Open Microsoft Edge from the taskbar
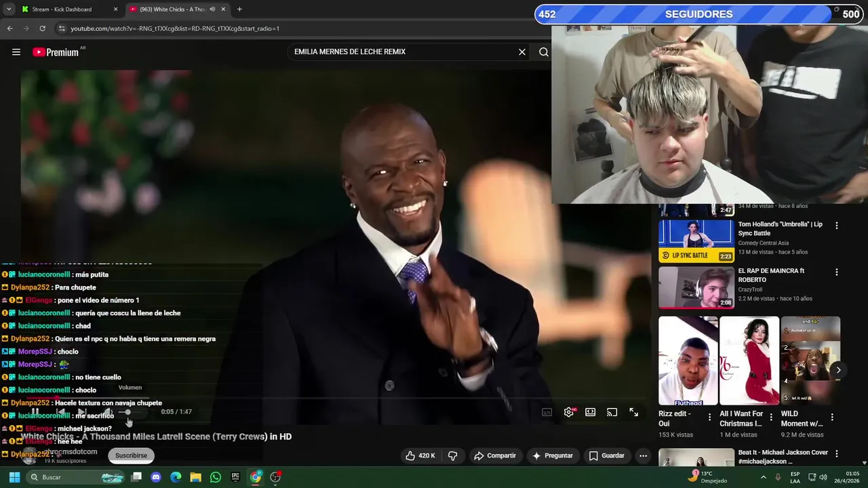Viewport: 868px width, 488px height. coord(176,477)
